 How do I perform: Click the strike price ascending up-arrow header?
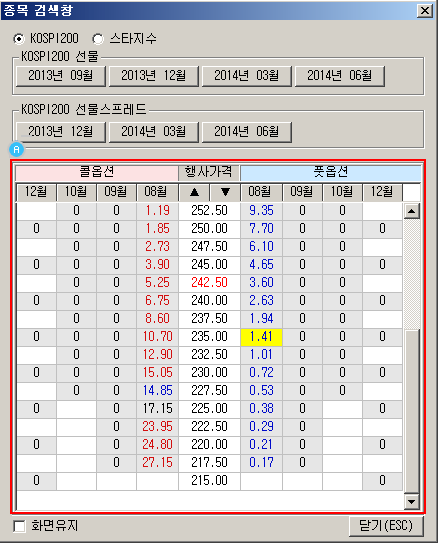(194, 192)
